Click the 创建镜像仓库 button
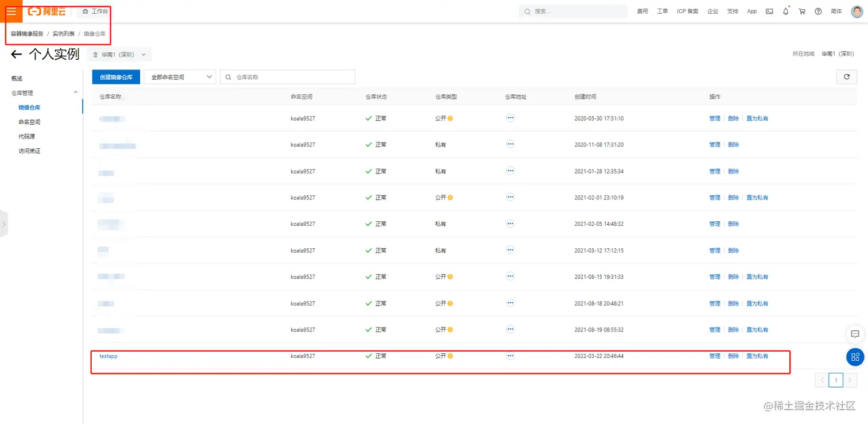Image resolution: width=868 pixels, height=424 pixels. [116, 77]
